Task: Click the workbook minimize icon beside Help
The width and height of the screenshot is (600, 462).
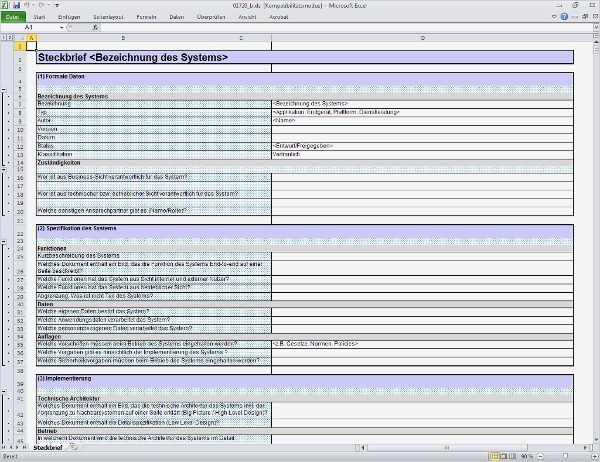Action: (575, 16)
